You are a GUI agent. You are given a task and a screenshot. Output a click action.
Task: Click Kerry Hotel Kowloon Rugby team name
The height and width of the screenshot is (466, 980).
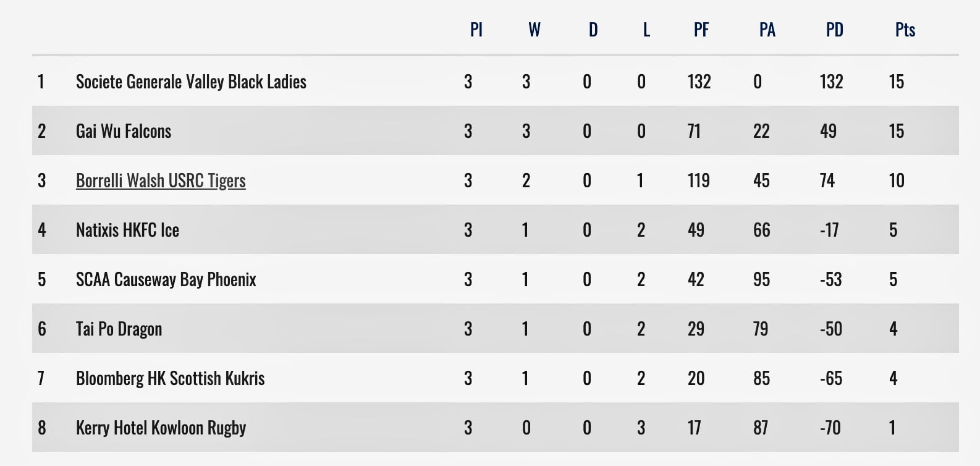tap(161, 428)
